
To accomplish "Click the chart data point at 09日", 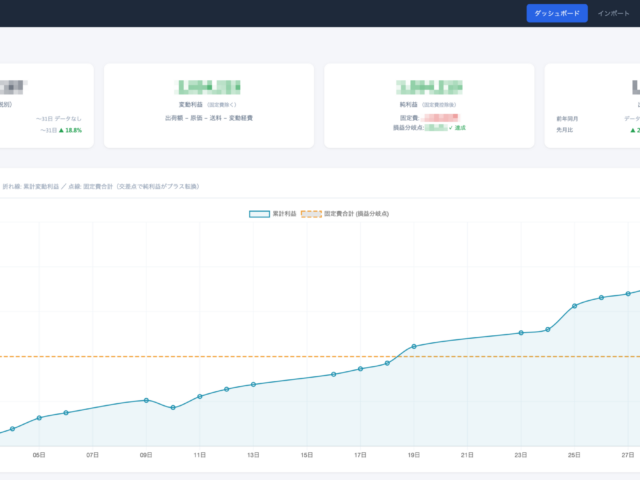I will tap(147, 400).
